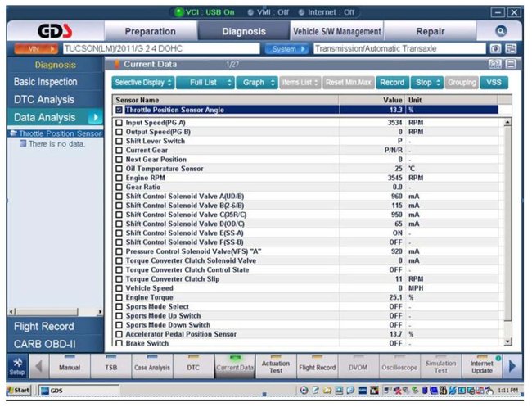Click the left arrow in bottom toolbar
This screenshot has width=532, height=407.
[39, 366]
